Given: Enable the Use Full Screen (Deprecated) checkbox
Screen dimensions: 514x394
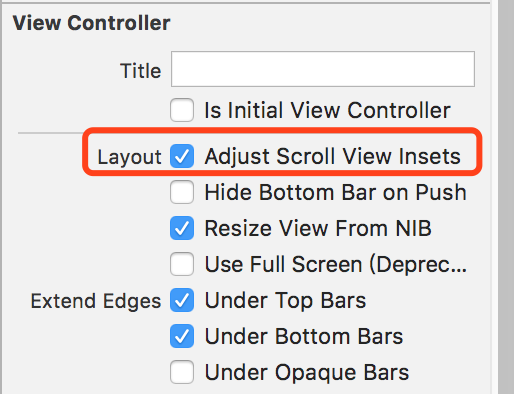Looking at the screenshot, I should (182, 264).
